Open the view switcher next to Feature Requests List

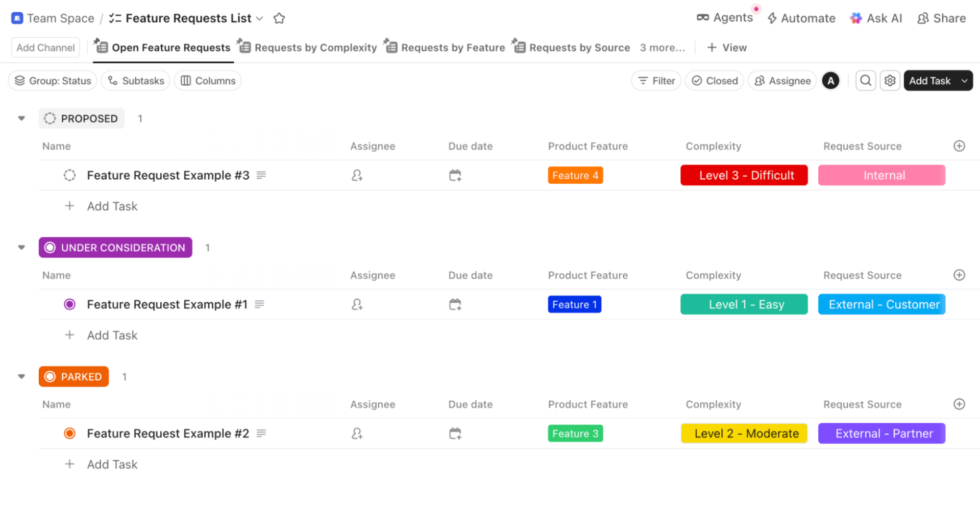click(260, 18)
